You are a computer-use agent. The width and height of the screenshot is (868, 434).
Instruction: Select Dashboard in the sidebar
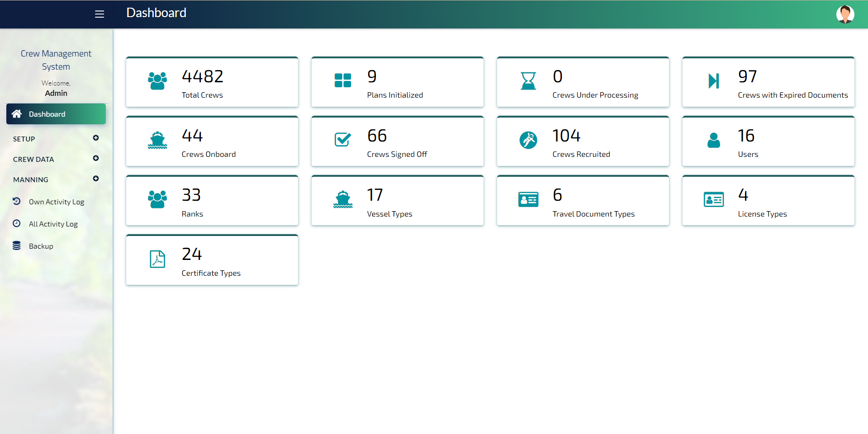[x=56, y=114]
